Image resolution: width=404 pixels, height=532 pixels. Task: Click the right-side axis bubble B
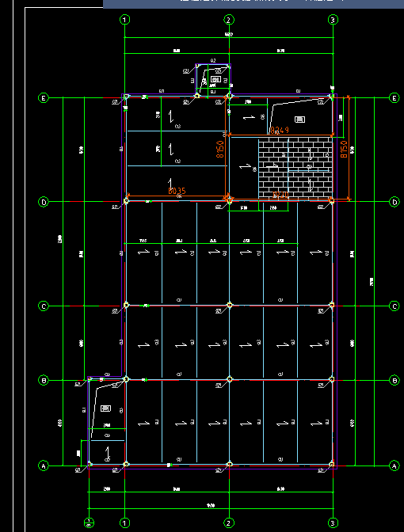point(394,381)
